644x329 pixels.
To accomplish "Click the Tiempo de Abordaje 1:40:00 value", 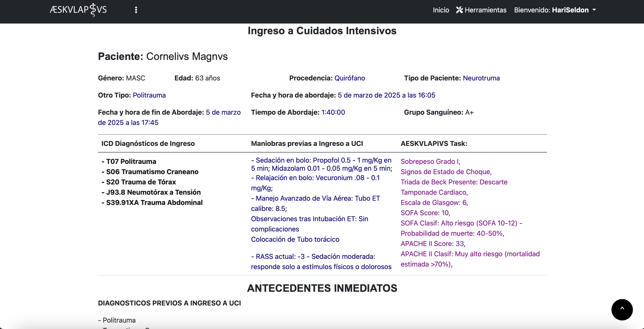I will click(333, 112).
